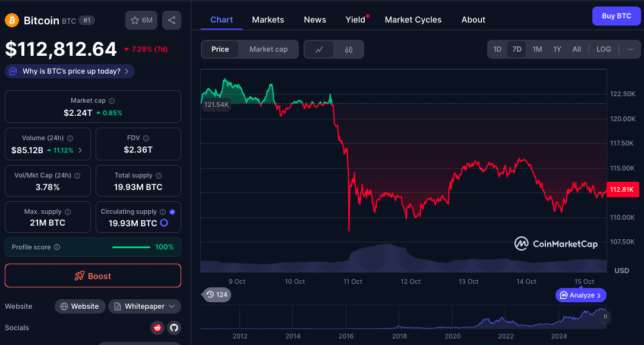Click the globe icon in Website button

(x=64, y=306)
